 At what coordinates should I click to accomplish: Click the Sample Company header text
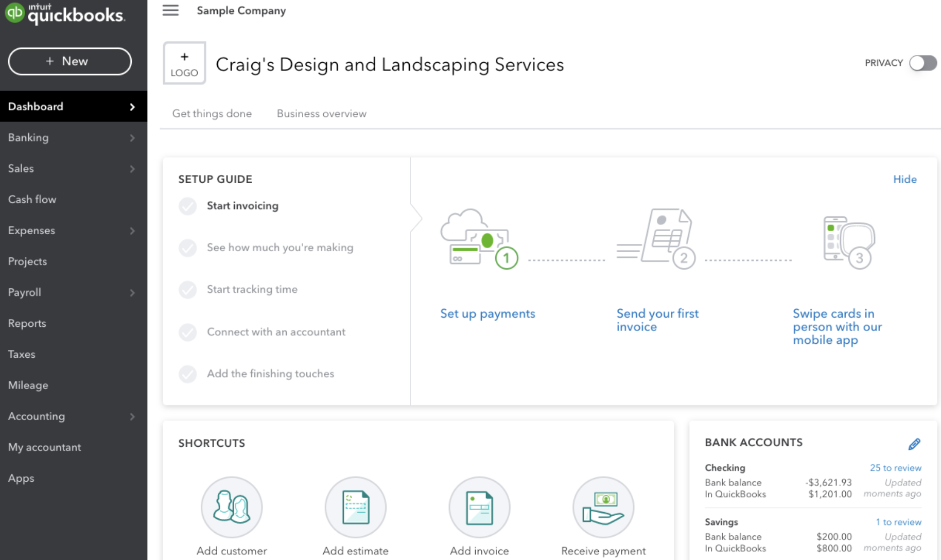[241, 10]
